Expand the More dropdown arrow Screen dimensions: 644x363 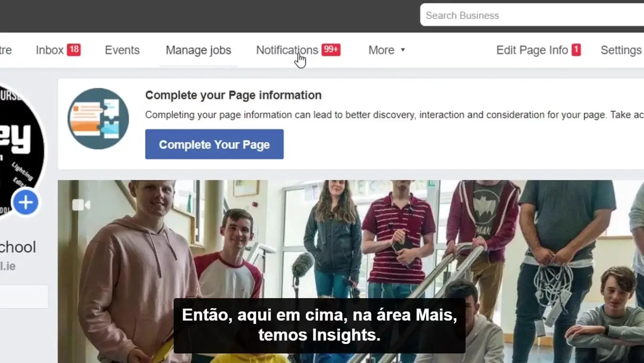(403, 50)
